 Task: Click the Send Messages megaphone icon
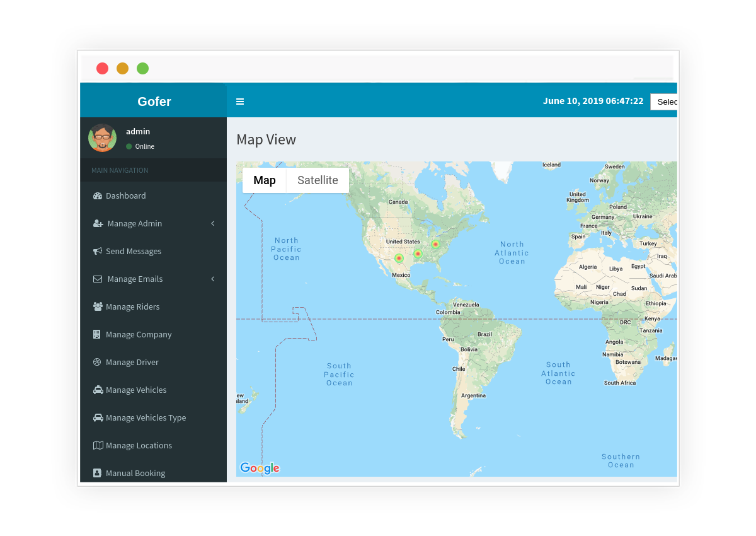pyautogui.click(x=98, y=251)
